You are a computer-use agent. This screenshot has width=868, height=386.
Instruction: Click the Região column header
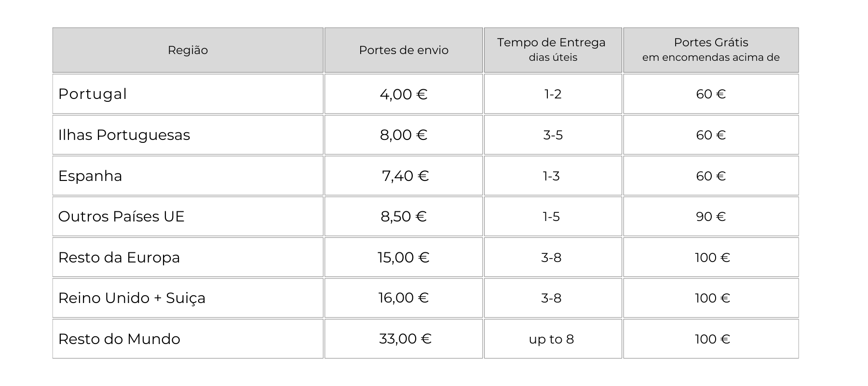[x=188, y=50]
